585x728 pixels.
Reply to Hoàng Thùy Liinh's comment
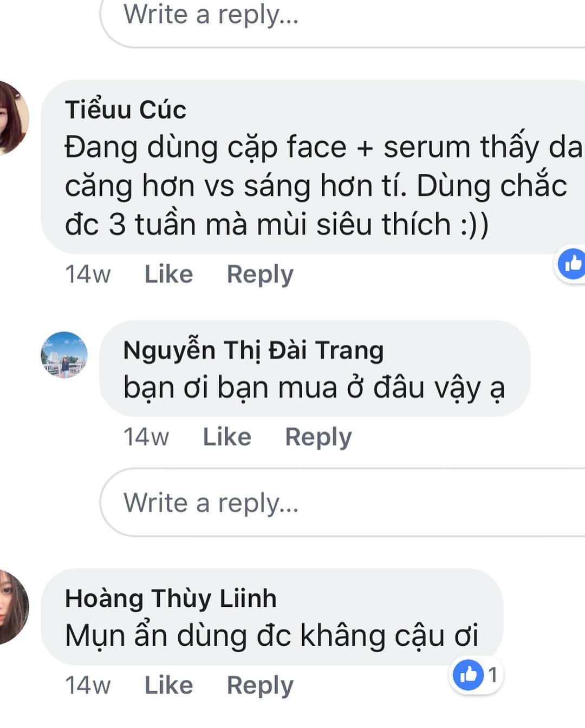[259, 685]
